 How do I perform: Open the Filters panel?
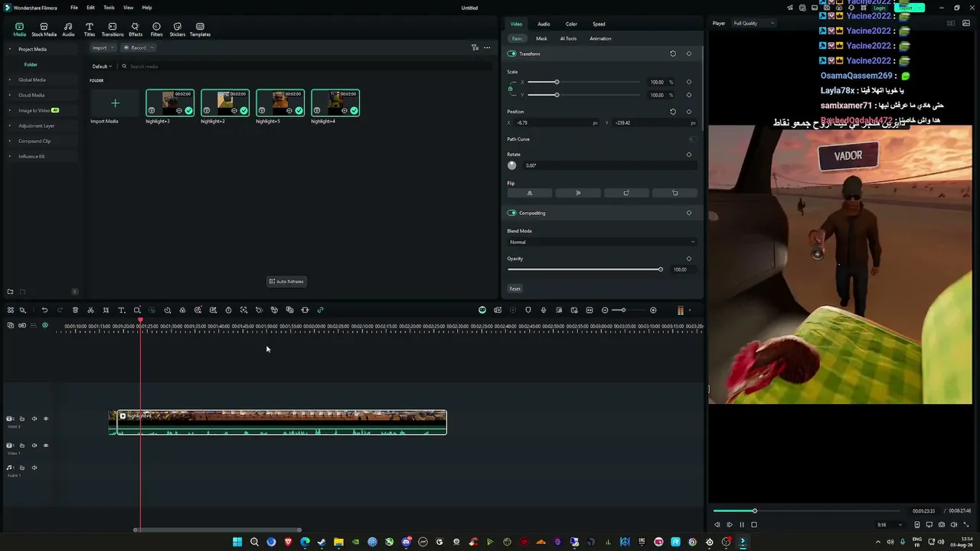156,30
